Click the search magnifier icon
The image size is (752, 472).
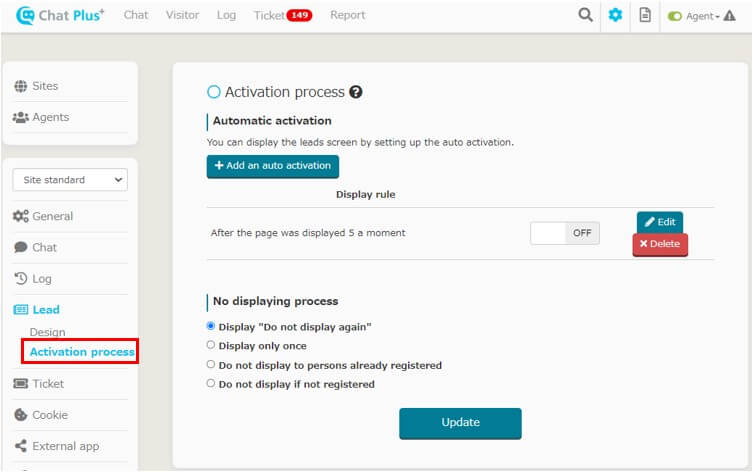(585, 15)
